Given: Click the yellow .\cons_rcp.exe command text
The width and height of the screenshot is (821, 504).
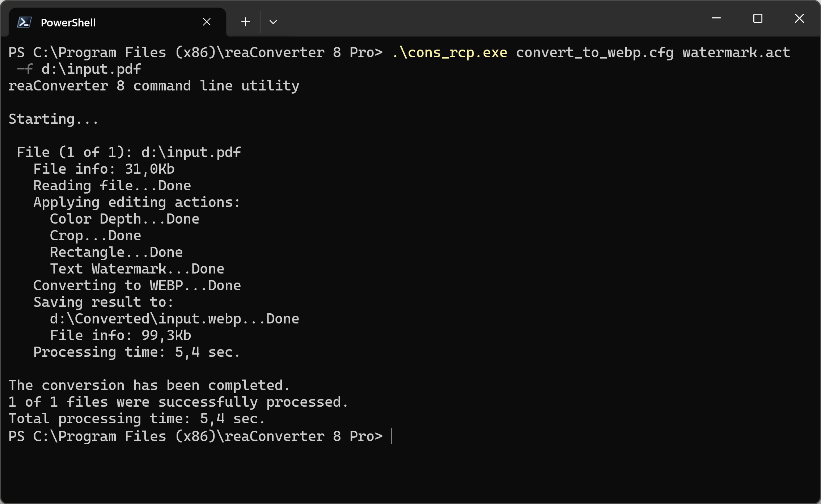Looking at the screenshot, I should pyautogui.click(x=450, y=53).
